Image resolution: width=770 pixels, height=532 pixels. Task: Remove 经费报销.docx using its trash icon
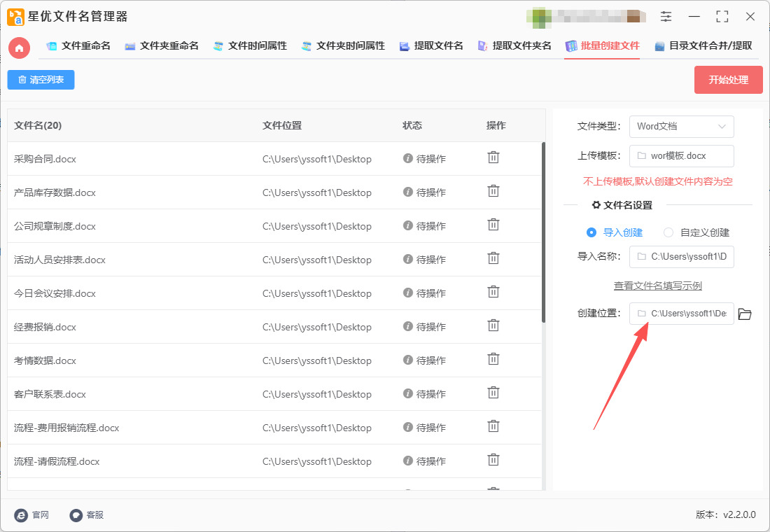point(493,325)
